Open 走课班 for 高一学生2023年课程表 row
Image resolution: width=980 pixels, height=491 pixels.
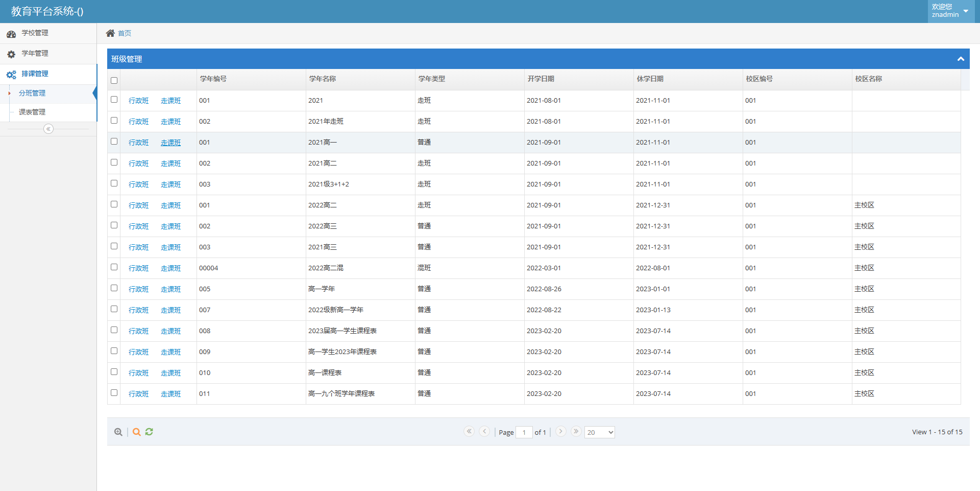(171, 352)
